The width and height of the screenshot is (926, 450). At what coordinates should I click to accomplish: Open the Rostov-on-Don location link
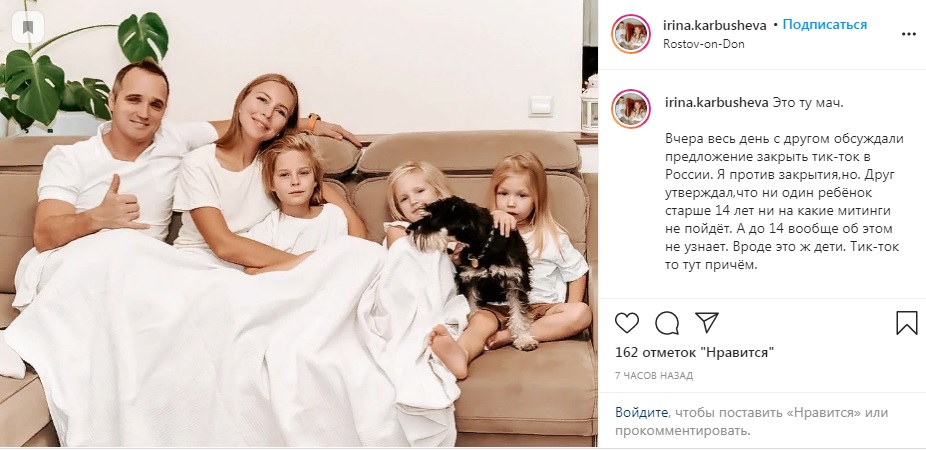[703, 44]
